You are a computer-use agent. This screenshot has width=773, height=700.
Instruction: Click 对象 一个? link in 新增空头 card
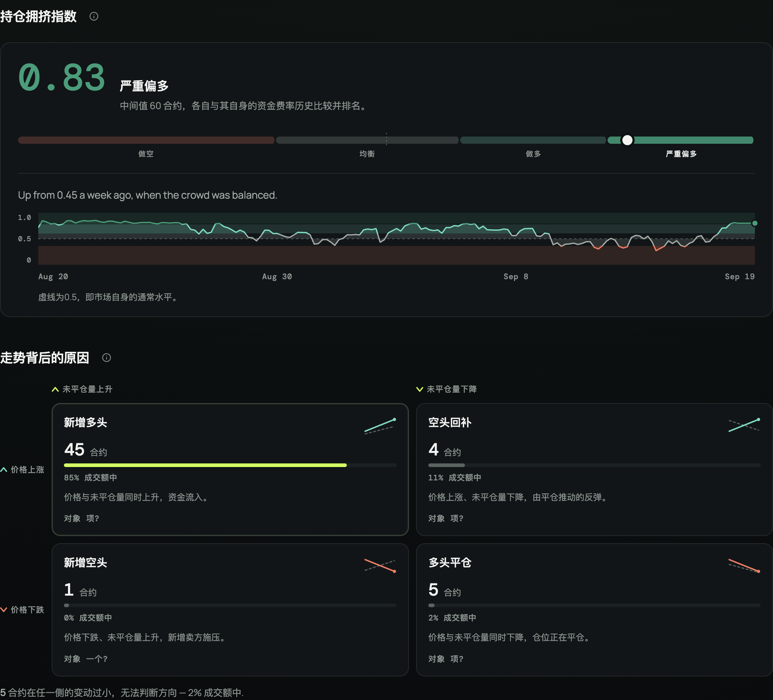pos(86,659)
